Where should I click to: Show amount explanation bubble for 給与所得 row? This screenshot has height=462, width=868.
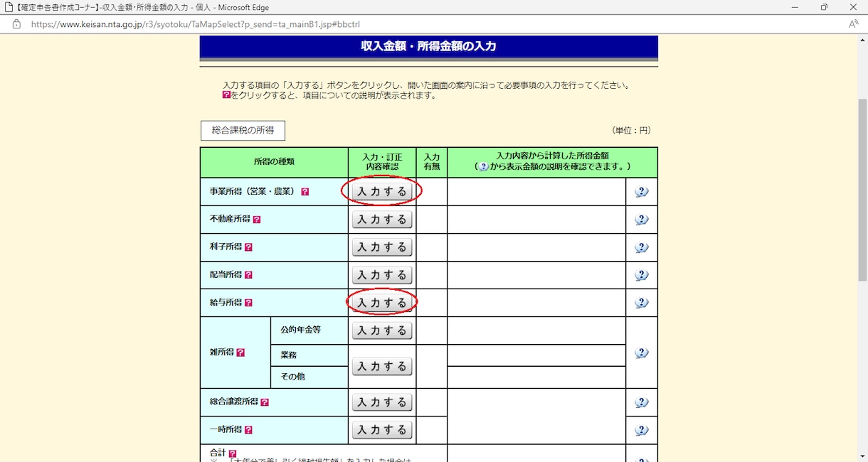[x=642, y=303]
